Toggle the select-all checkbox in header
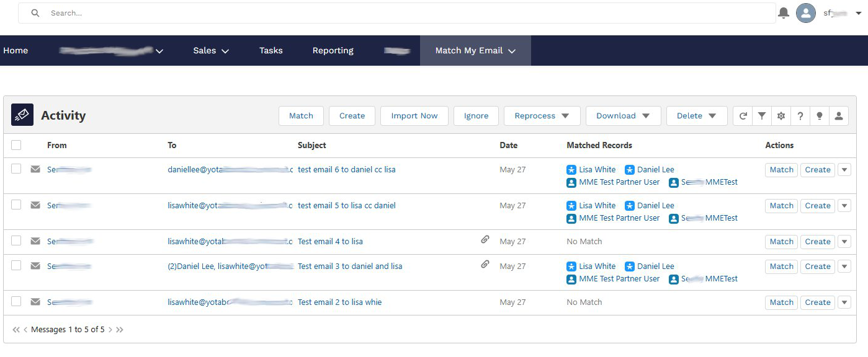This screenshot has width=868, height=357. point(16,145)
